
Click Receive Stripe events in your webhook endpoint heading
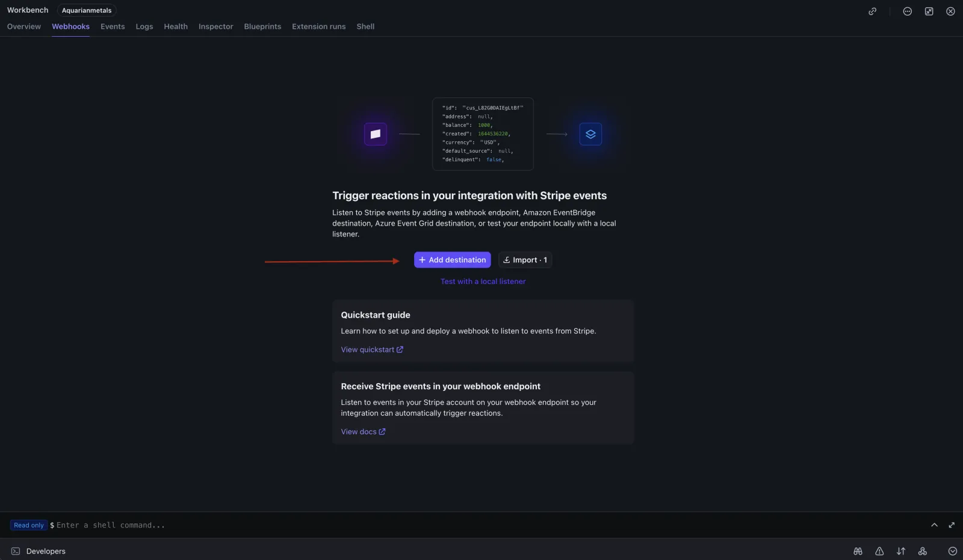pos(441,386)
